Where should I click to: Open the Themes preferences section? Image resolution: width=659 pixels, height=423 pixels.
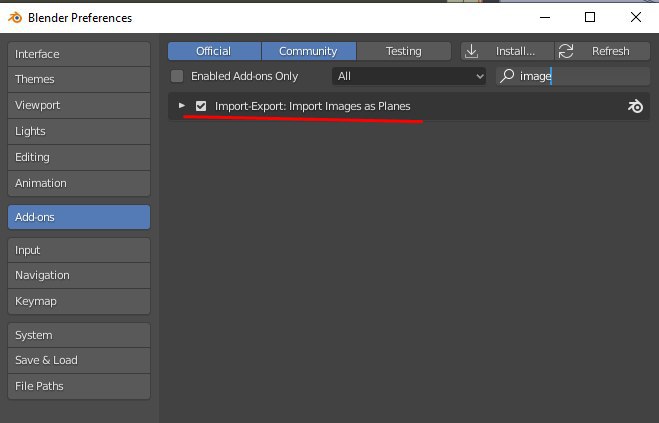click(x=79, y=79)
